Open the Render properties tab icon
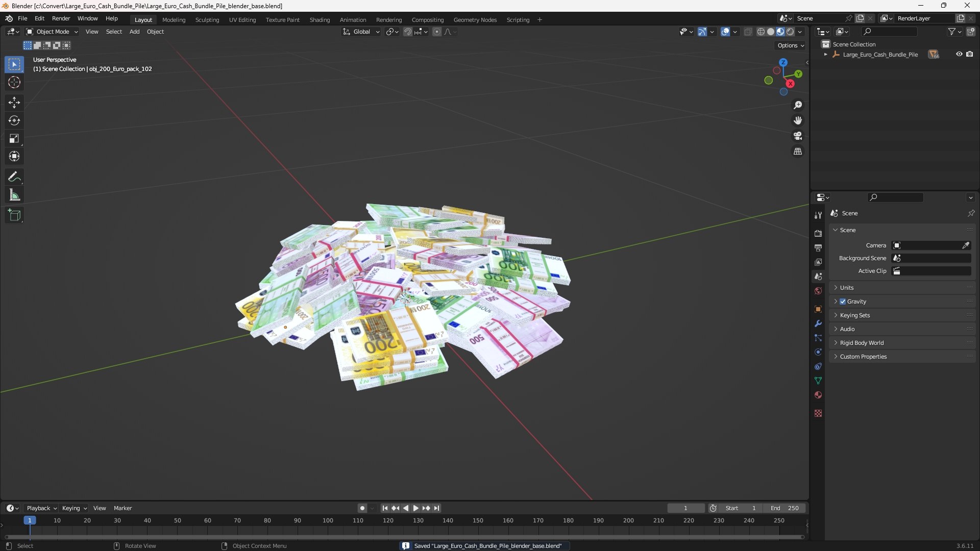This screenshot has height=551, width=980. 818,233
